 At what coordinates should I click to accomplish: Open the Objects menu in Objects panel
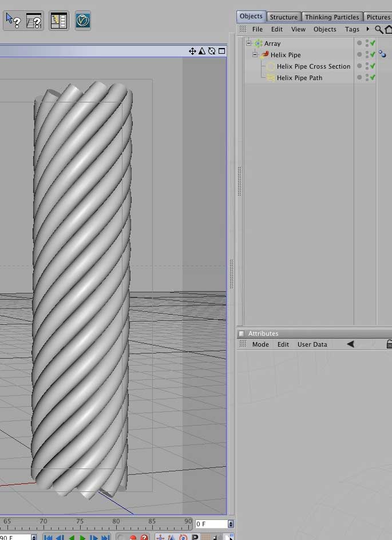325,29
